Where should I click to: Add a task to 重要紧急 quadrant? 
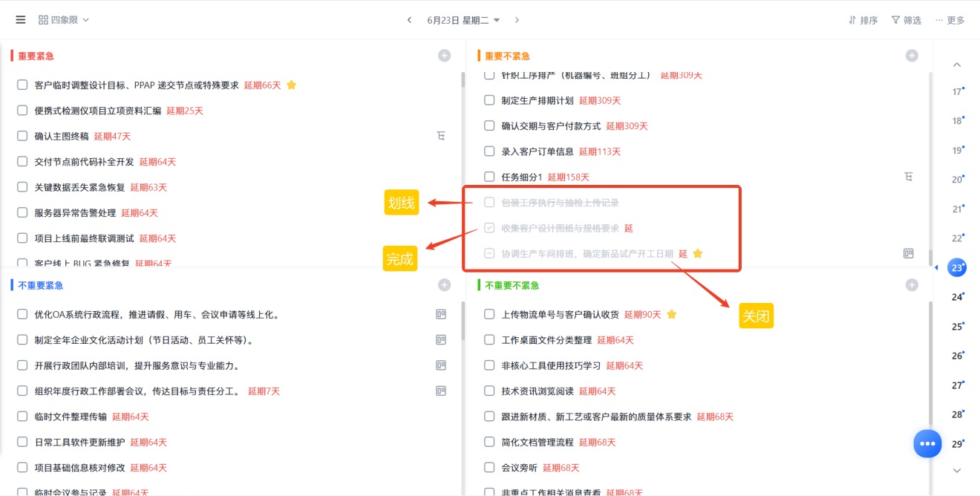click(x=444, y=56)
